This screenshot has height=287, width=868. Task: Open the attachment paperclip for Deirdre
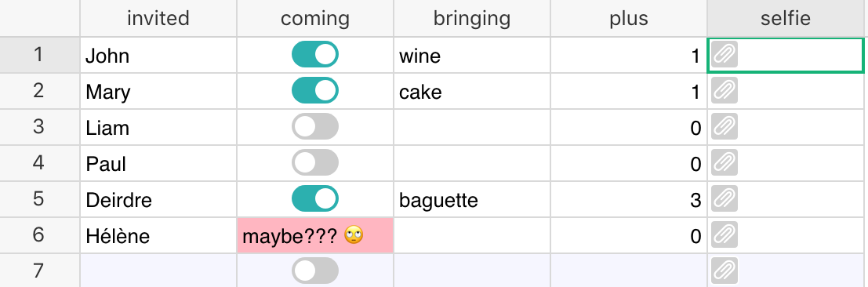pyautogui.click(x=724, y=199)
